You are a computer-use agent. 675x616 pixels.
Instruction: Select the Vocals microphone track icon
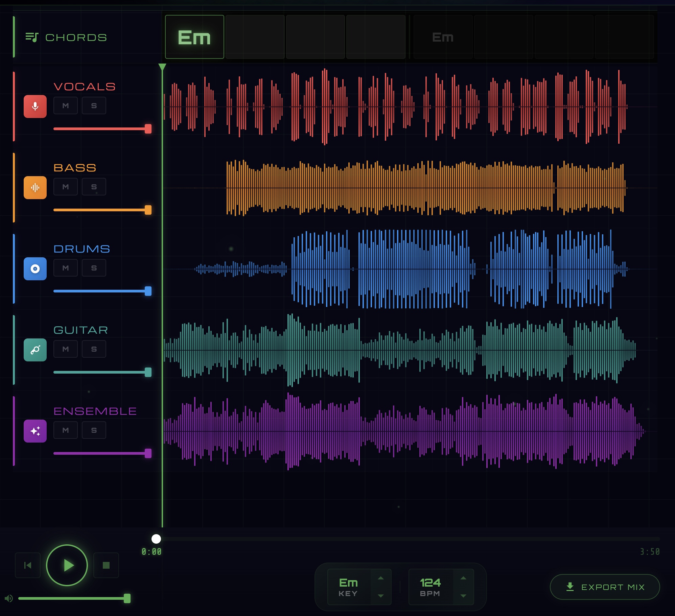[35, 105]
